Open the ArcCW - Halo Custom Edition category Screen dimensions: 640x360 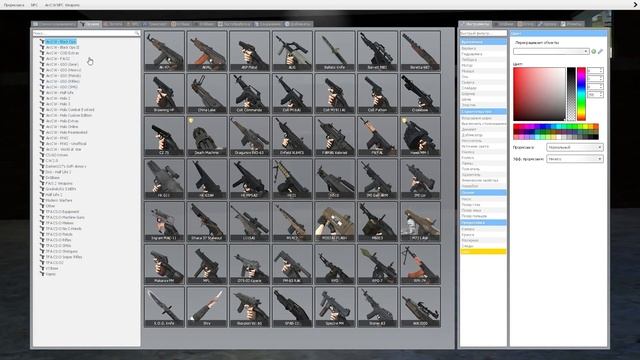(x=69, y=116)
